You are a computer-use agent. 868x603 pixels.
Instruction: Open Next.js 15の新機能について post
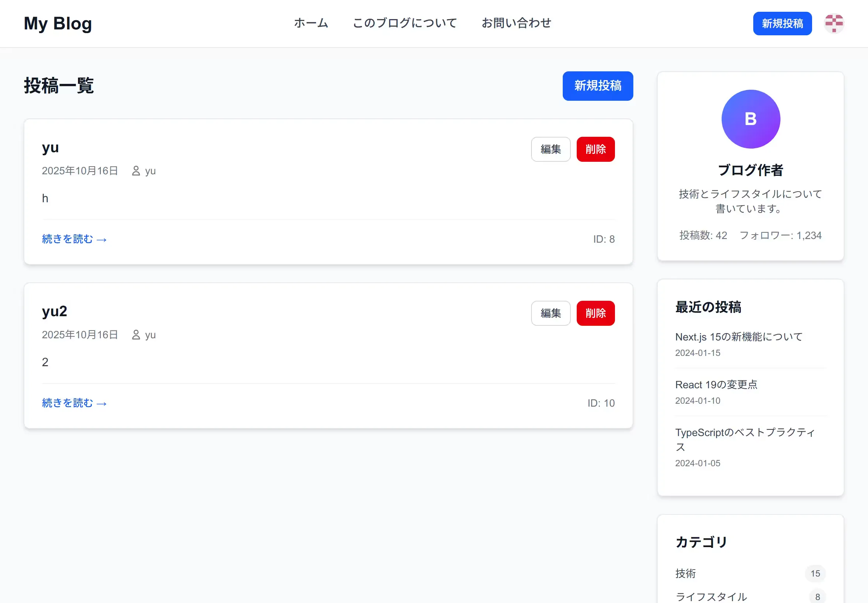tap(739, 337)
